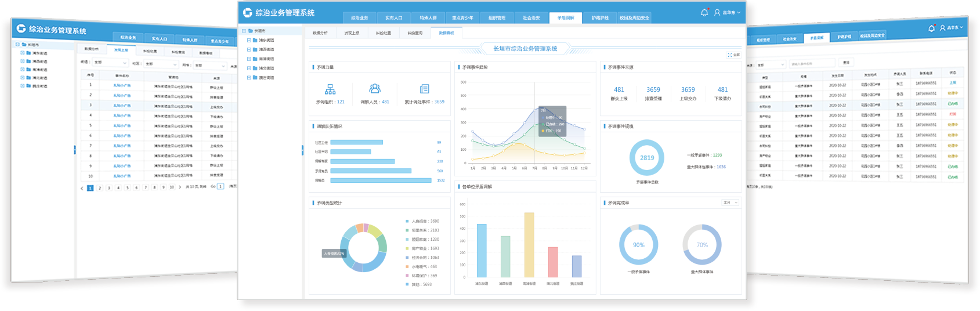This screenshot has height=311, width=980.
Task: Open 纠纷查询 sub-tab in center window
Action: [x=415, y=33]
